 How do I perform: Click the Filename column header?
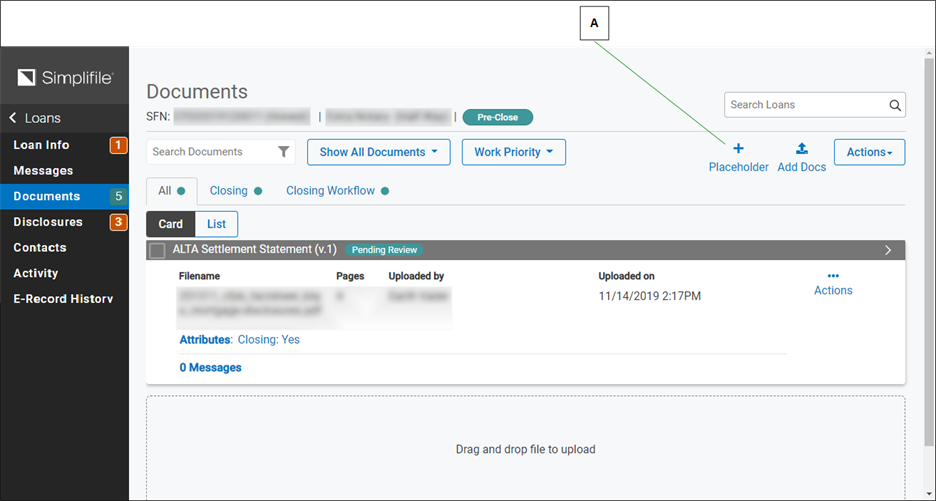[199, 276]
